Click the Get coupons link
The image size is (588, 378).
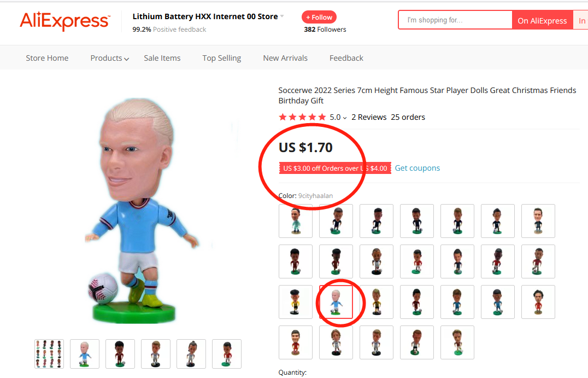click(418, 168)
